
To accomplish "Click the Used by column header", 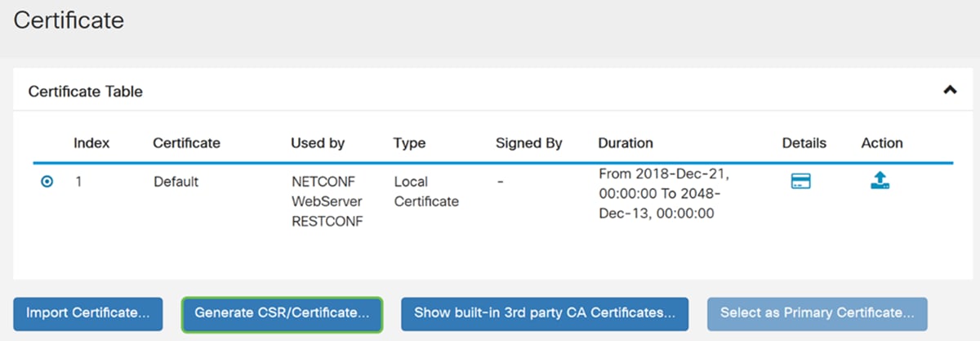I will coord(318,143).
